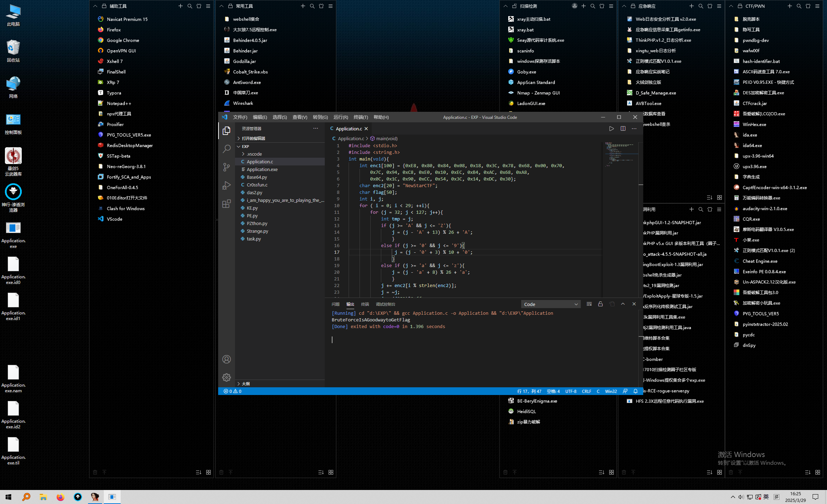Switch to the 调试控制台 panel tab
The image size is (827, 504).
385,304
